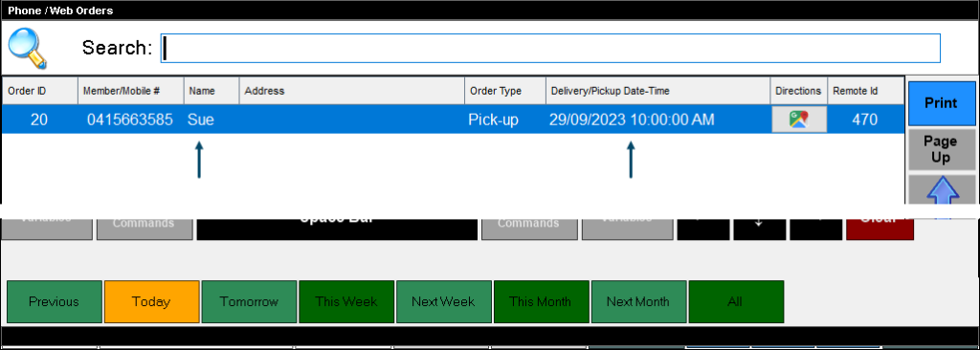Click the Order Type column header
Viewport: 980px width, 350px height.
pyautogui.click(x=505, y=91)
